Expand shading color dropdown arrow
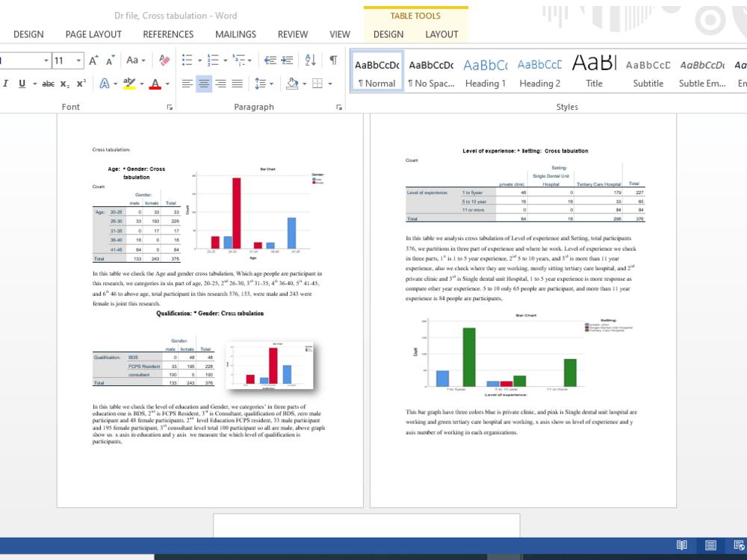 click(305, 84)
